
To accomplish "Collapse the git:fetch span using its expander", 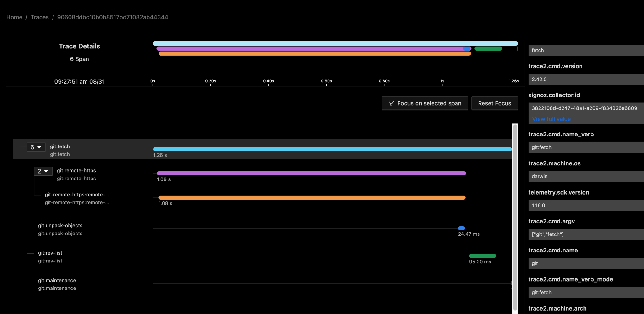I will (36, 147).
